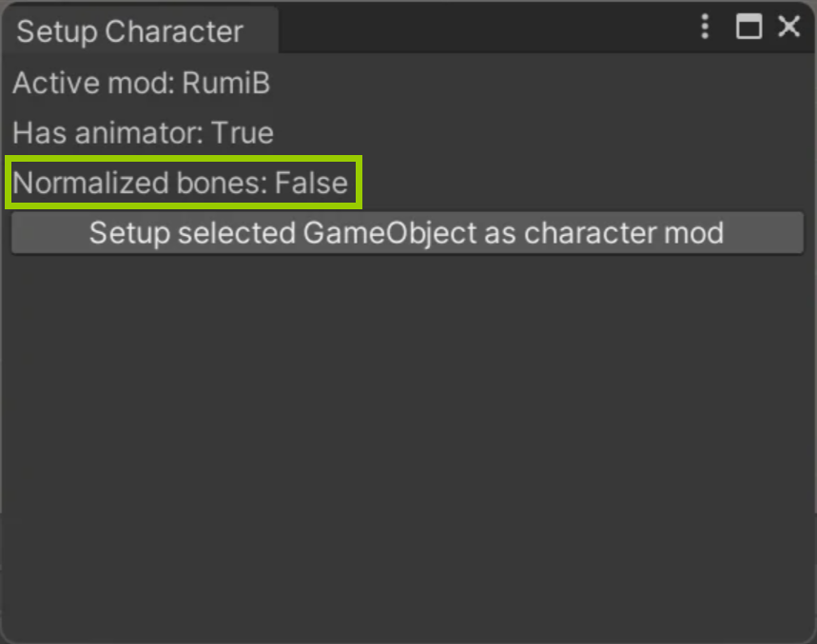Click the RumiB mod name value
817x644 pixels.
(x=226, y=83)
